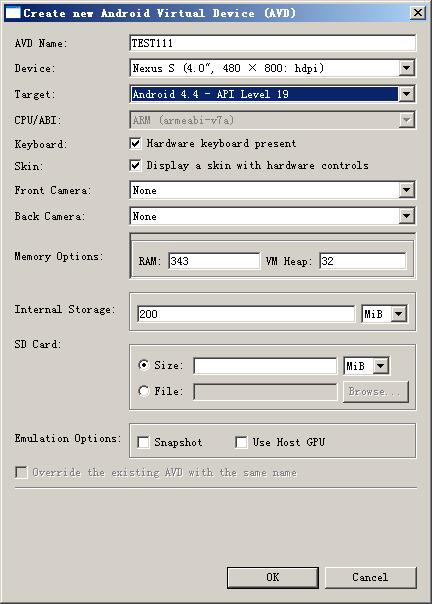Screen dimensions: 432x604
Task: Click the RAM field showing 343
Action: coord(214,261)
